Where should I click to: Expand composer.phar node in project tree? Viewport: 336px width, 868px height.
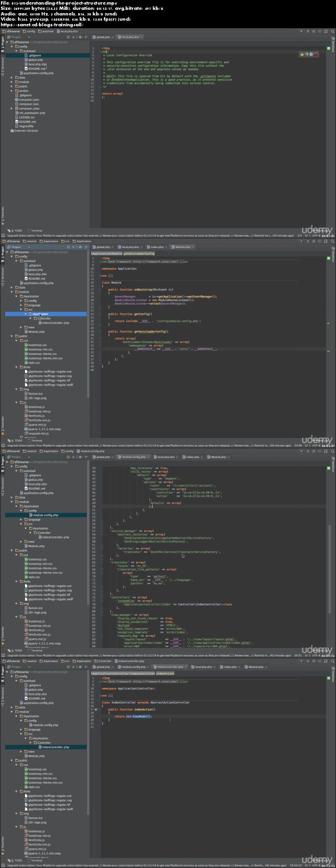[12, 108]
